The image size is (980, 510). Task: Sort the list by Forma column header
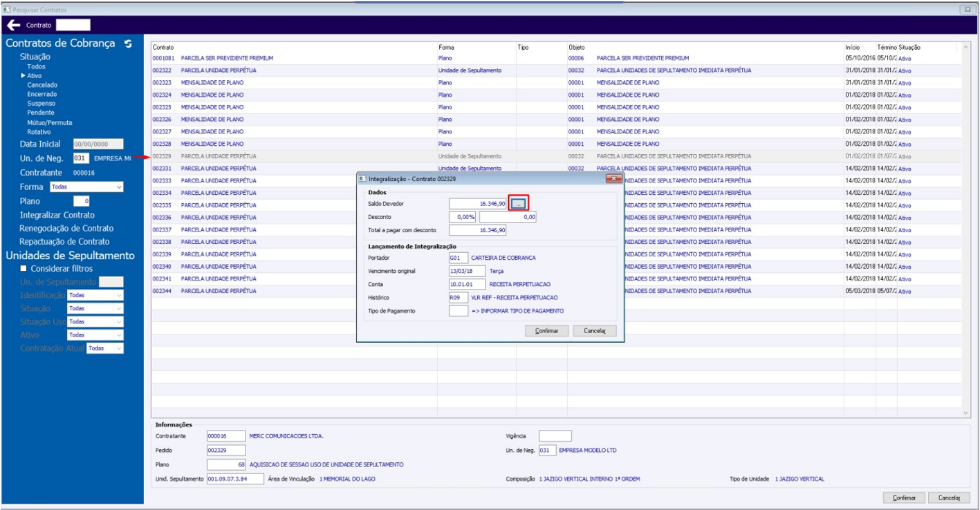tap(446, 47)
